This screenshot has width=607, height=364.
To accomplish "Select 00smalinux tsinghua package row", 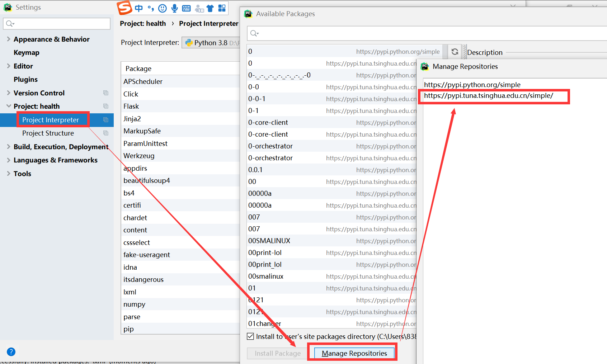I will tap(332, 276).
